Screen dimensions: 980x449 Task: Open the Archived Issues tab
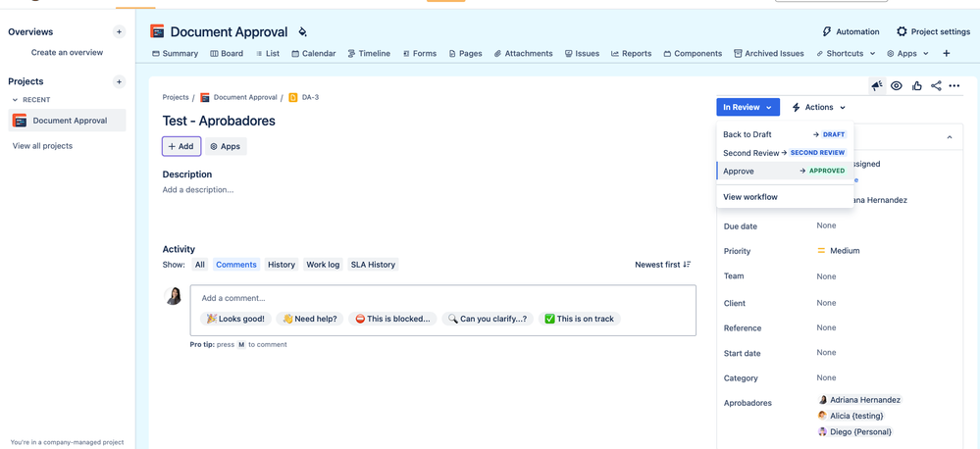coord(769,54)
